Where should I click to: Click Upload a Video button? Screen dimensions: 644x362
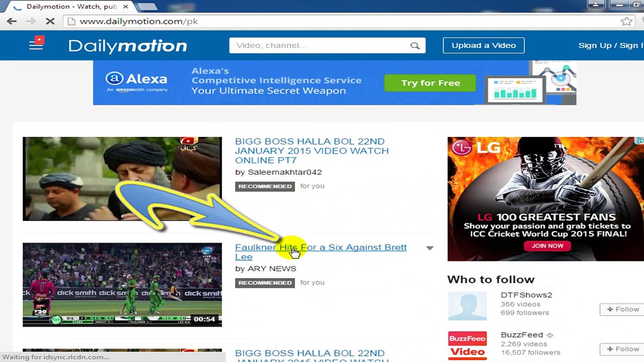point(483,45)
